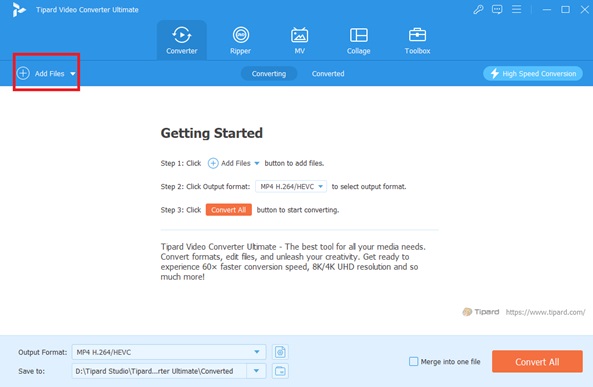Image resolution: width=593 pixels, height=387 pixels.
Task: Check Merge into one file
Action: [413, 362]
